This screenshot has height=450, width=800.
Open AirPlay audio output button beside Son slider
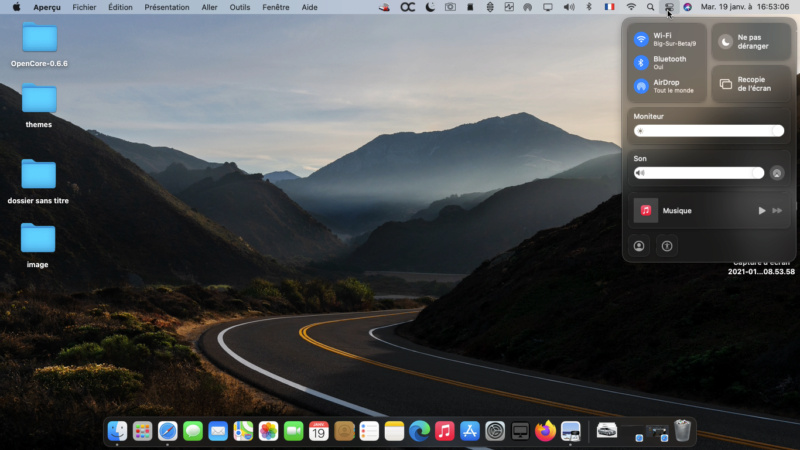click(777, 173)
